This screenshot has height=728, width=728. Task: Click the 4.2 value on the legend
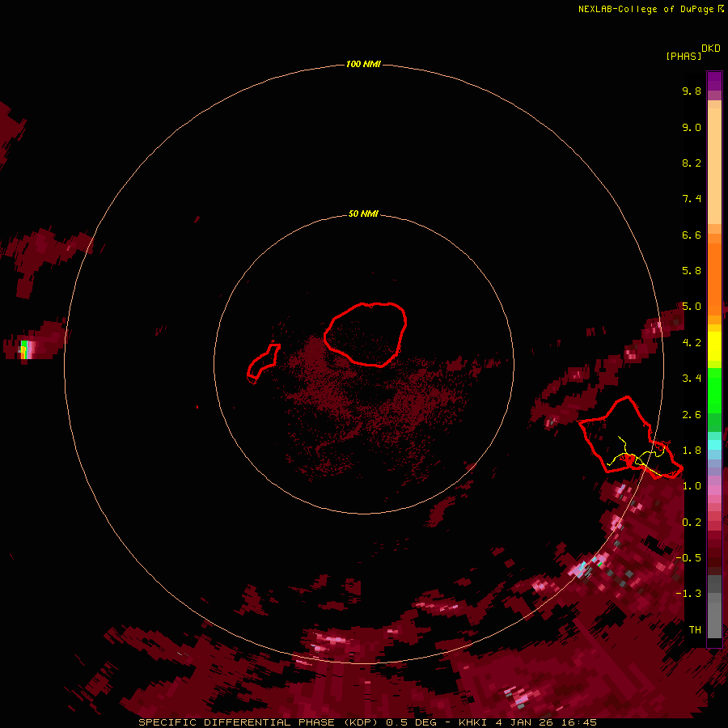[x=692, y=343]
